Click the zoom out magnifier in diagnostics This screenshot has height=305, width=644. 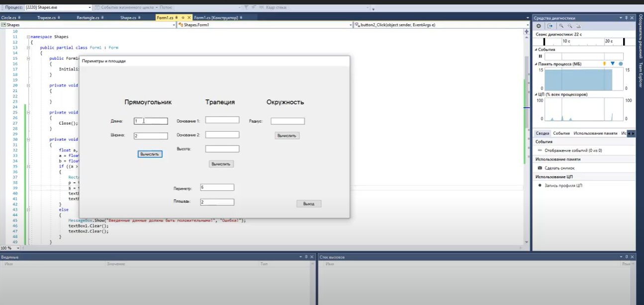570,26
